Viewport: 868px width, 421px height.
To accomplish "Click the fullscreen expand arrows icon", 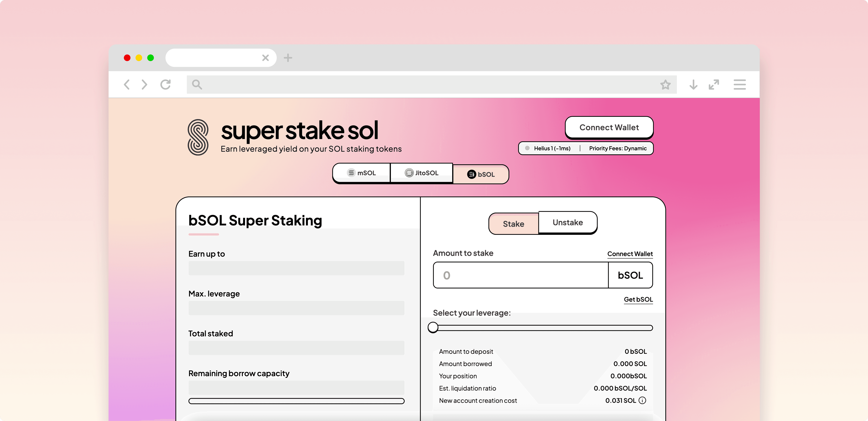I will coord(714,84).
